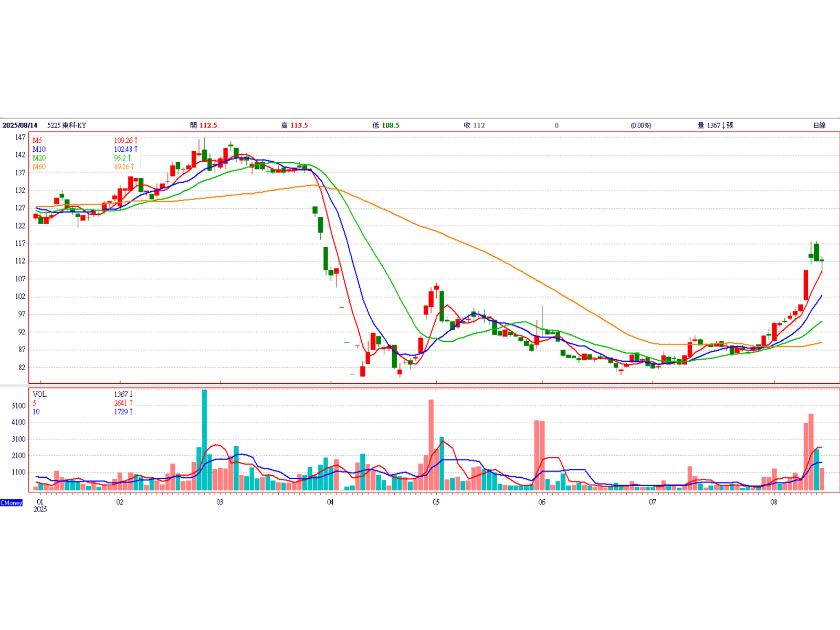
Task: Click the 日線 timeframe label
Action: [x=819, y=125]
